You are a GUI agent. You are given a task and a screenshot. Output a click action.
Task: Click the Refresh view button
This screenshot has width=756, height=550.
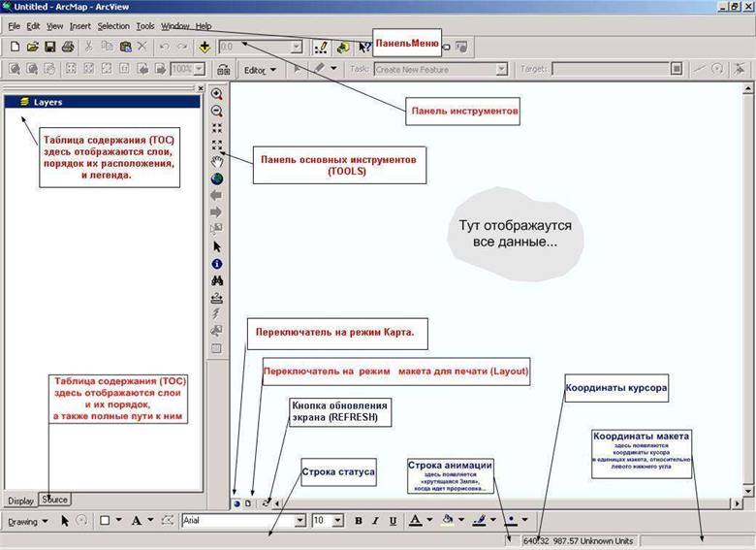[266, 503]
